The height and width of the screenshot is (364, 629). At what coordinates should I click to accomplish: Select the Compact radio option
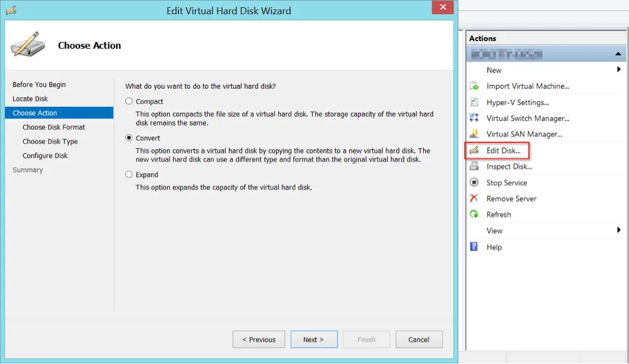click(x=129, y=101)
